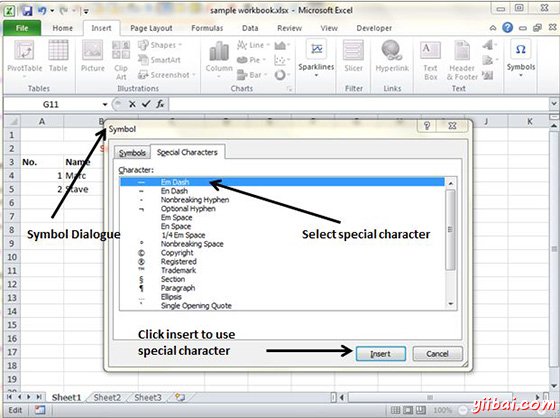This screenshot has width=560, height=418.
Task: Switch to Page Layout view icon
Action: click(408, 410)
